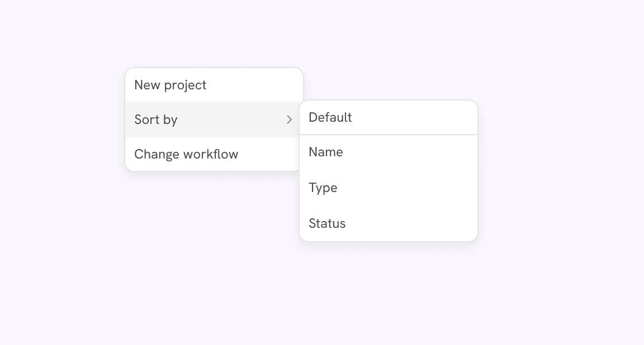Screen dimensions: 644x345
Task: Select the Name entry below Default
Action: pyautogui.click(x=388, y=152)
